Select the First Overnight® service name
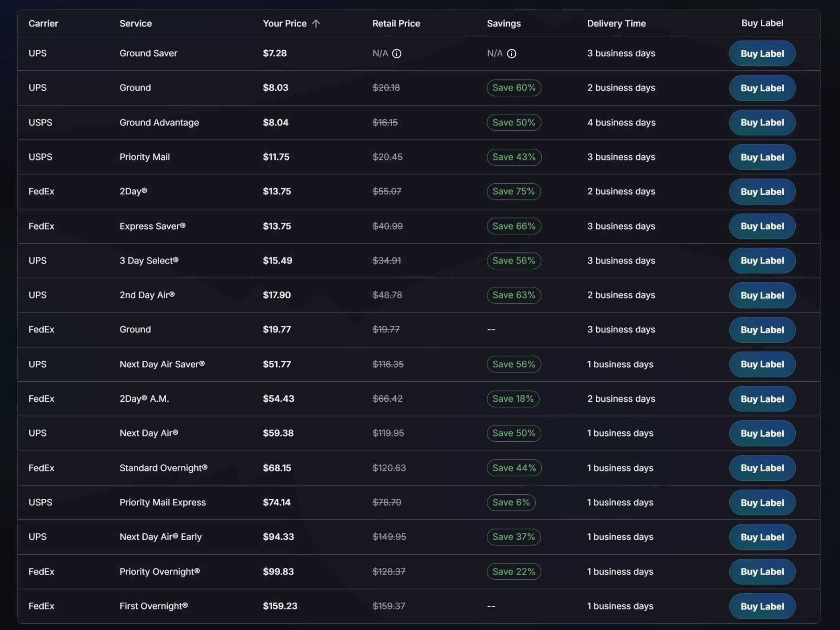Screen dimensions: 840x630 tap(153, 606)
